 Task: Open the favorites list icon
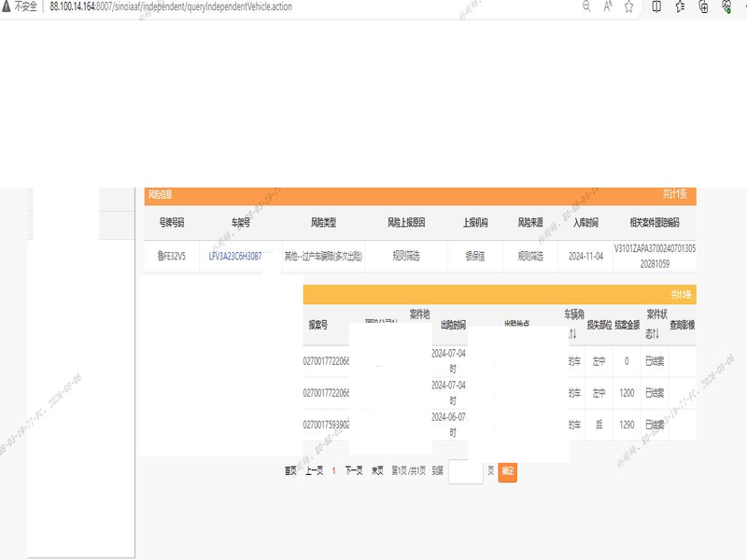click(680, 7)
